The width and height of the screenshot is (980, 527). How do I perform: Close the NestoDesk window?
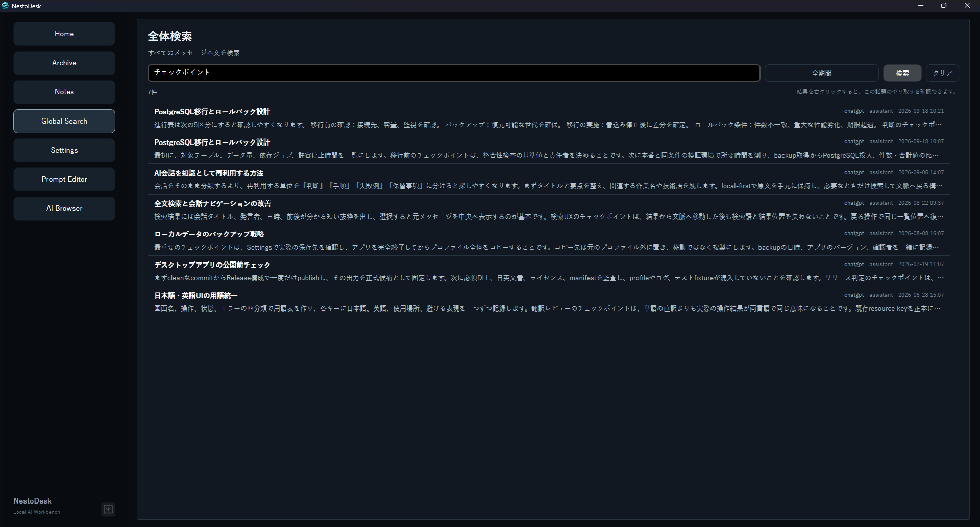967,6
